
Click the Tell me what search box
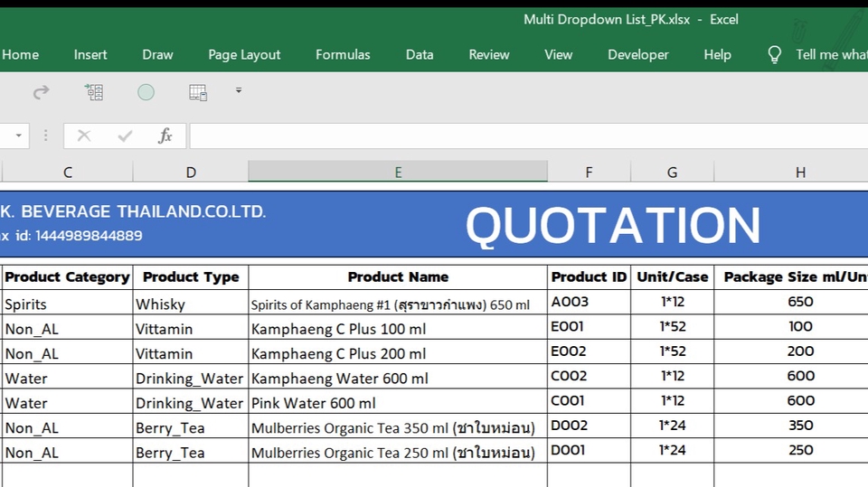pos(832,54)
